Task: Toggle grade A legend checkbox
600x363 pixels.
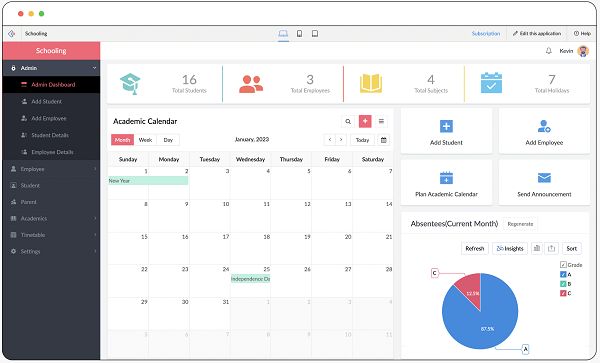Action: tap(563, 274)
